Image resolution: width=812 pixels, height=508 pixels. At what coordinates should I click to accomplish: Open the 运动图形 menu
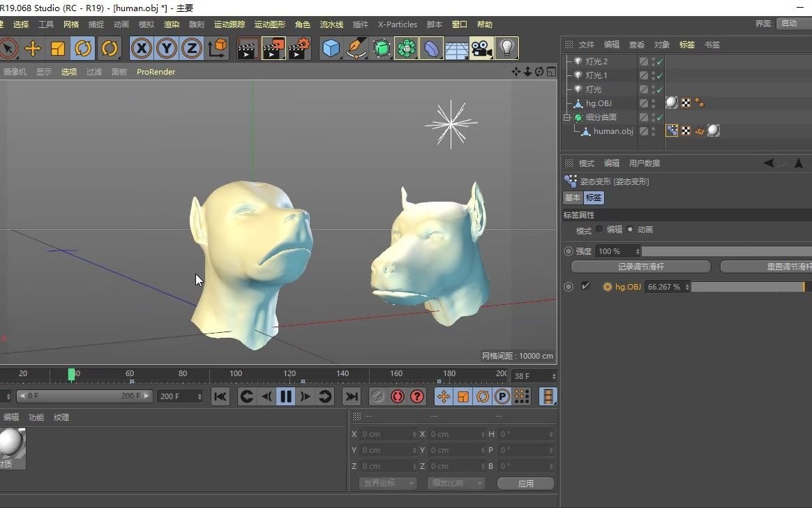click(269, 24)
